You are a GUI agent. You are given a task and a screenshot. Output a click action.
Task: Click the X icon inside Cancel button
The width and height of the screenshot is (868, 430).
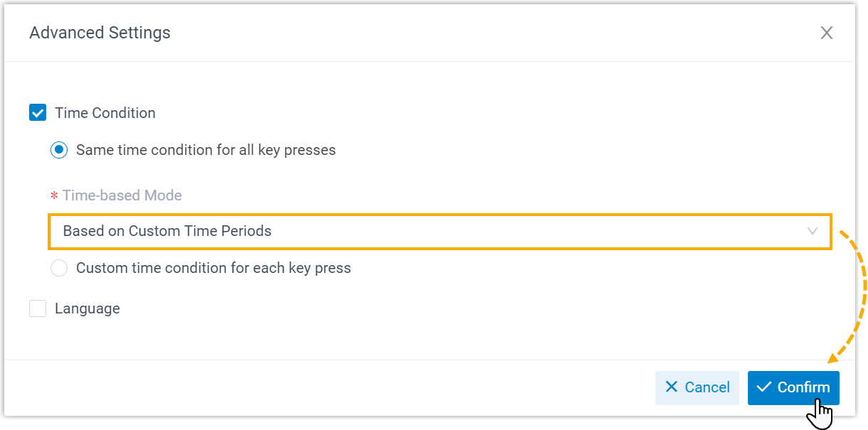(x=671, y=387)
